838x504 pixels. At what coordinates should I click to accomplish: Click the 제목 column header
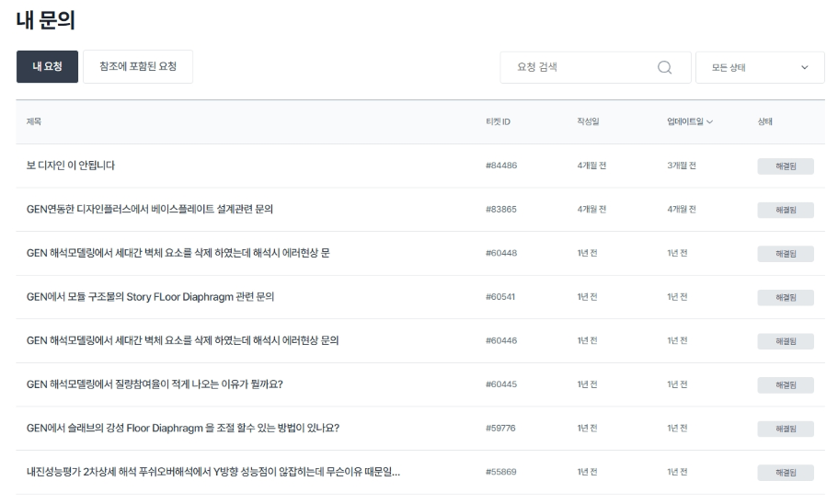pyautogui.click(x=34, y=121)
